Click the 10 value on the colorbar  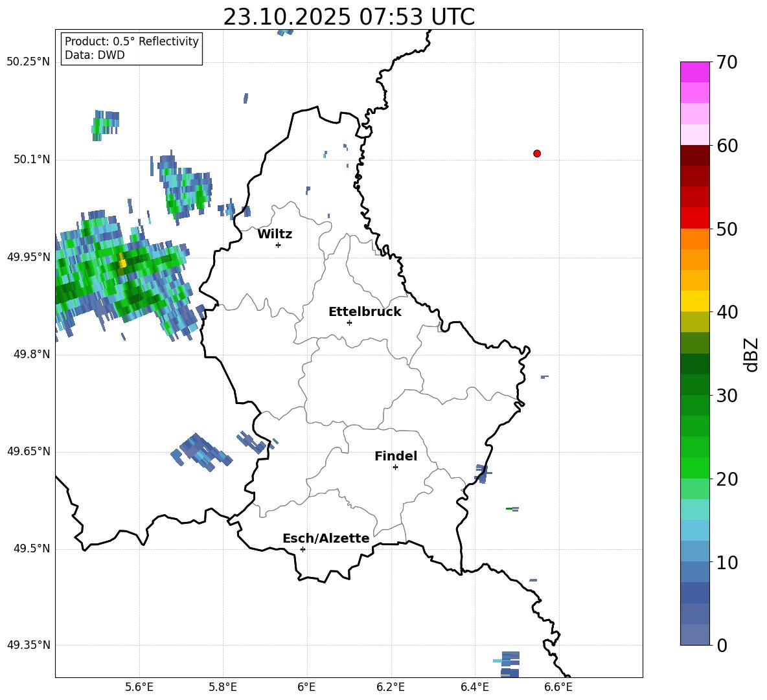tap(727, 562)
